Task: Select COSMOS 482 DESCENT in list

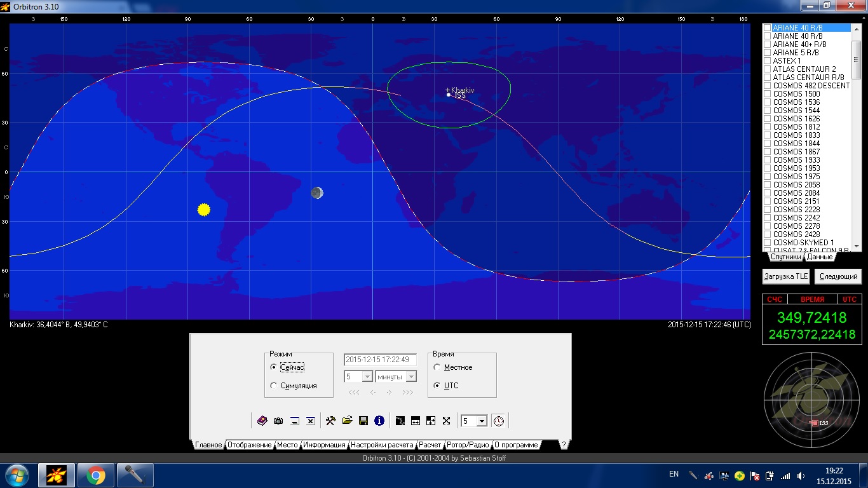Action: 811,86
